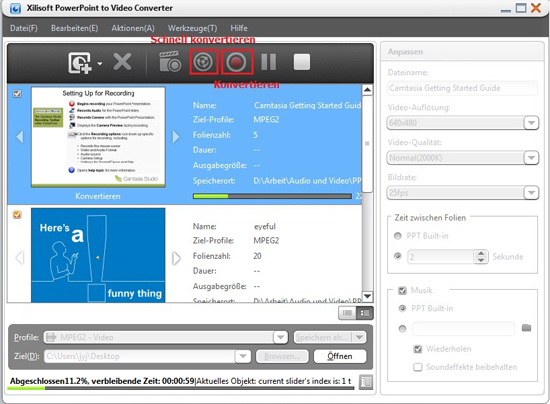Open the add file dropdown arrow
550x404 pixels.
click(x=100, y=63)
